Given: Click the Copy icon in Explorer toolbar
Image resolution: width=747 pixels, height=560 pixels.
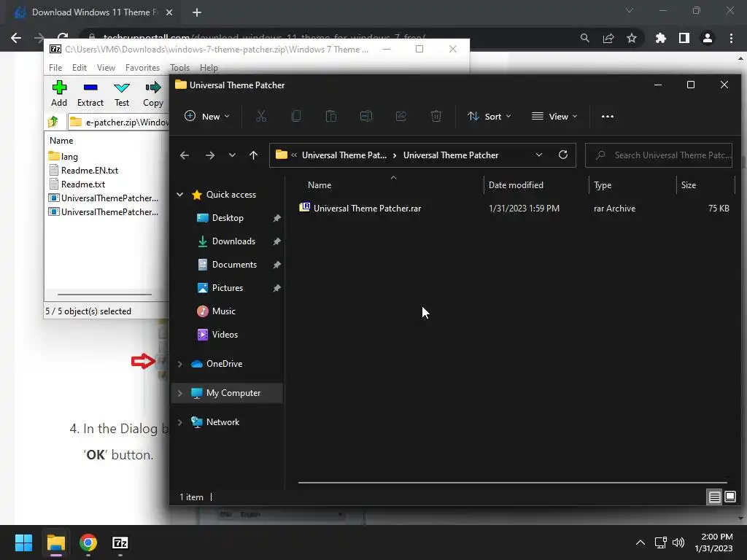Looking at the screenshot, I should click(296, 116).
